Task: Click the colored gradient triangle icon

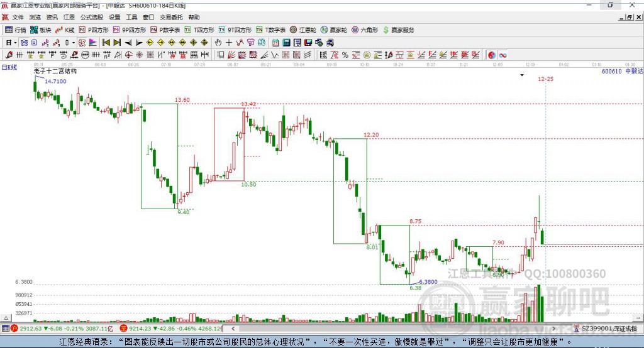Action: pyautogui.click(x=93, y=43)
